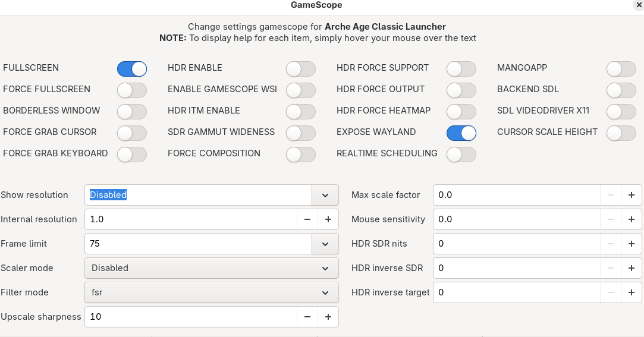Image resolution: width=644 pixels, height=337 pixels.
Task: Open the Scaler mode dropdown
Action: pyautogui.click(x=212, y=268)
